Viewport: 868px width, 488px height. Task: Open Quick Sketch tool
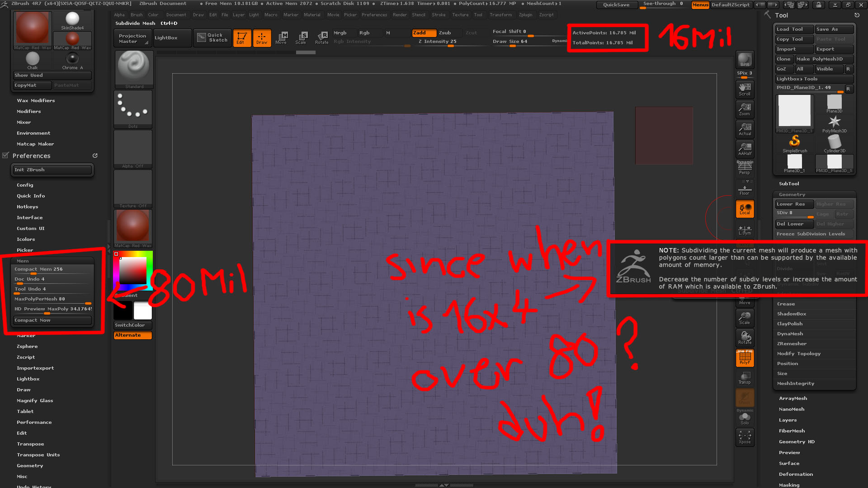(212, 38)
